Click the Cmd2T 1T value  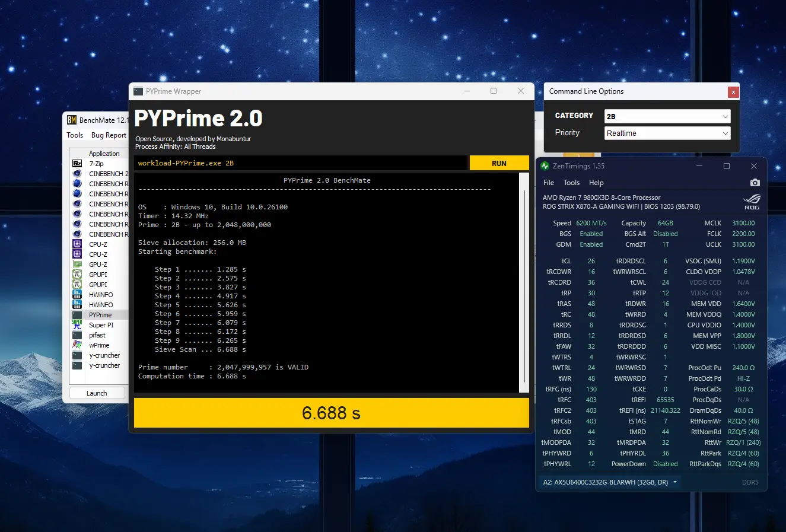coord(666,244)
